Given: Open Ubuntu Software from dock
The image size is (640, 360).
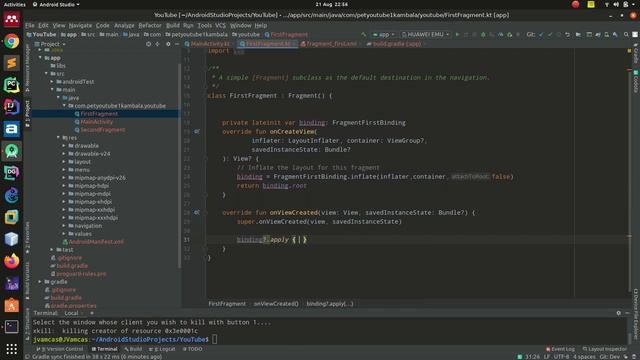Looking at the screenshot, I should tap(11, 305).
